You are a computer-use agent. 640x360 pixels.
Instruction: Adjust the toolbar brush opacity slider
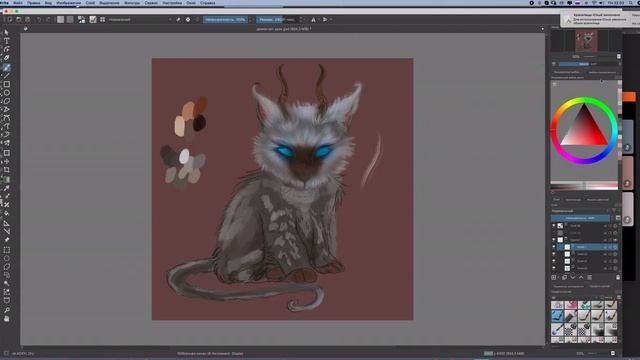[225, 19]
